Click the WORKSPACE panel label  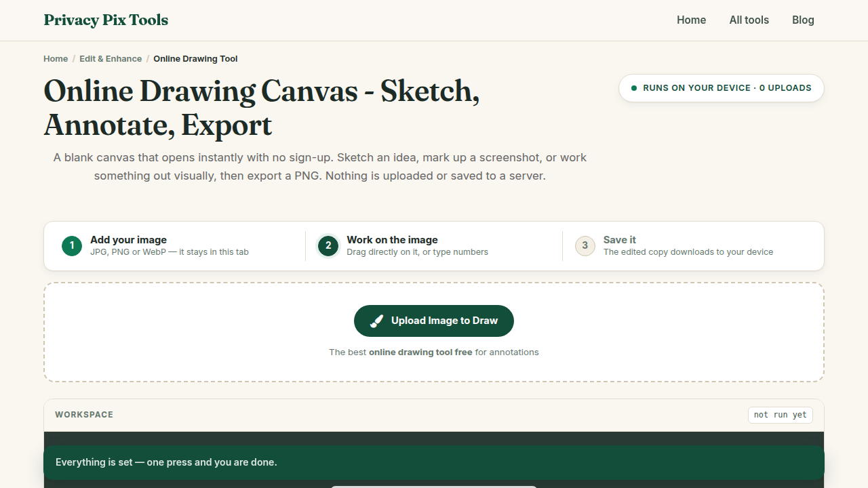click(x=84, y=415)
